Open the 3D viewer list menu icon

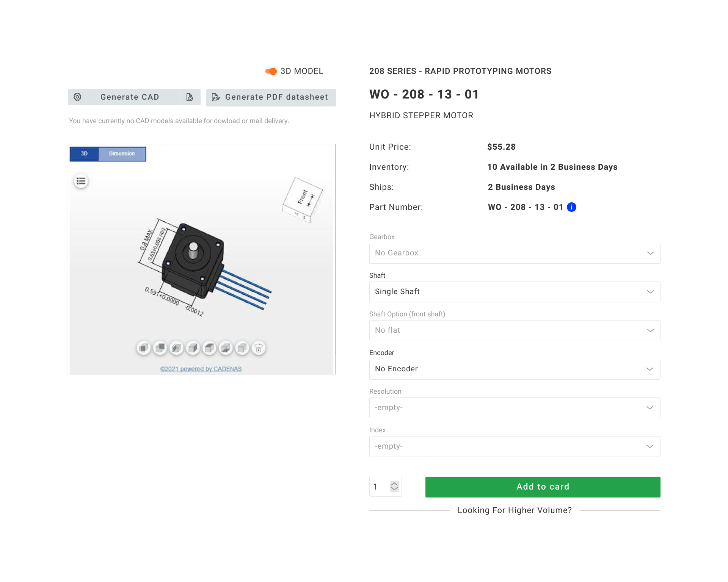tap(81, 181)
